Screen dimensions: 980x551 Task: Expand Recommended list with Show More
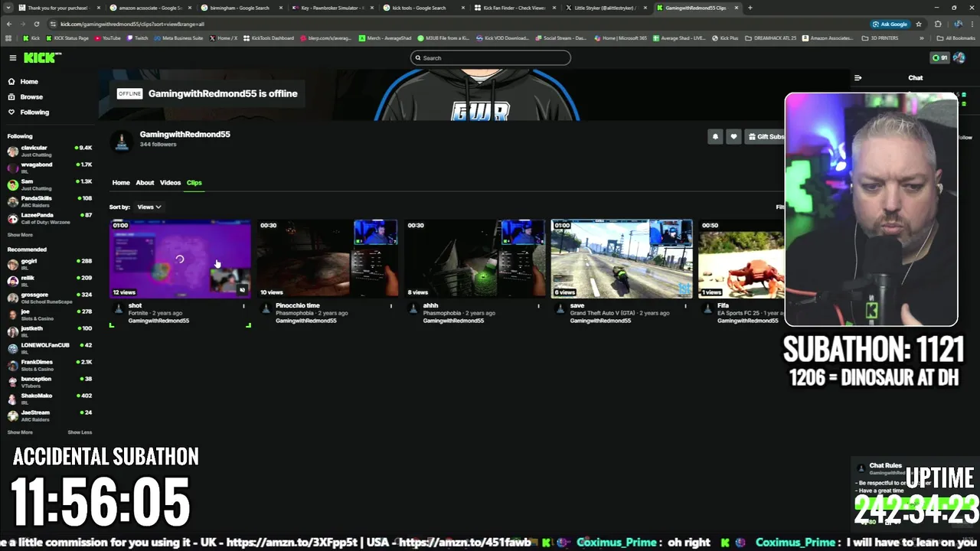pos(21,432)
